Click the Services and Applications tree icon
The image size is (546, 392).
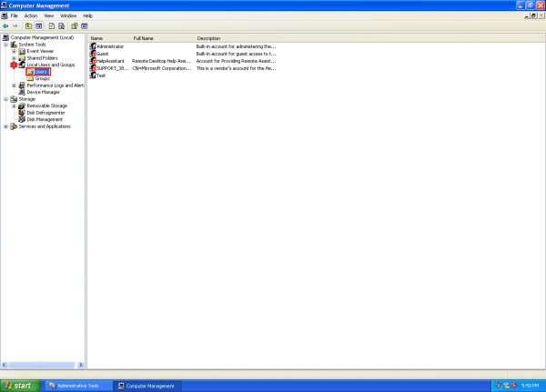pos(14,126)
